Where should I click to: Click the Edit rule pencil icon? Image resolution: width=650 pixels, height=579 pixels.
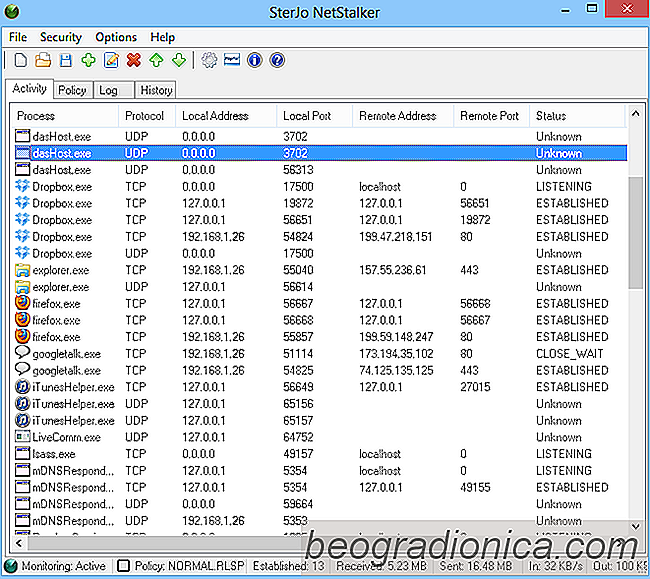[111, 61]
